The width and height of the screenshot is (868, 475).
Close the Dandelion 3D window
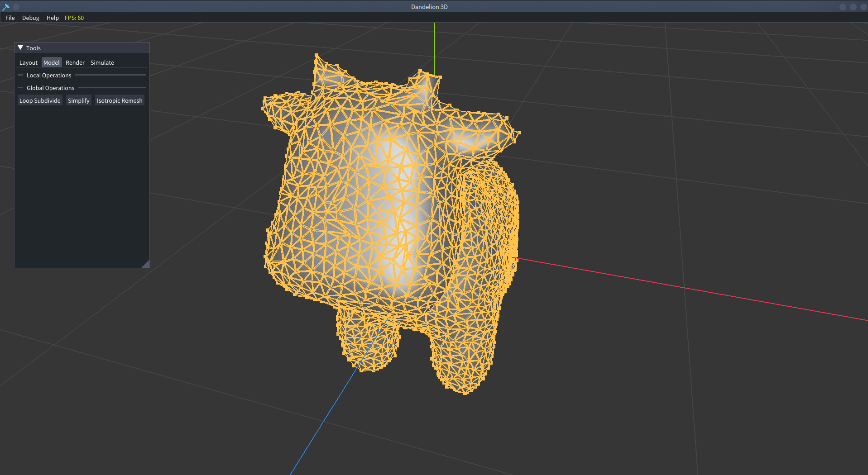pos(863,7)
